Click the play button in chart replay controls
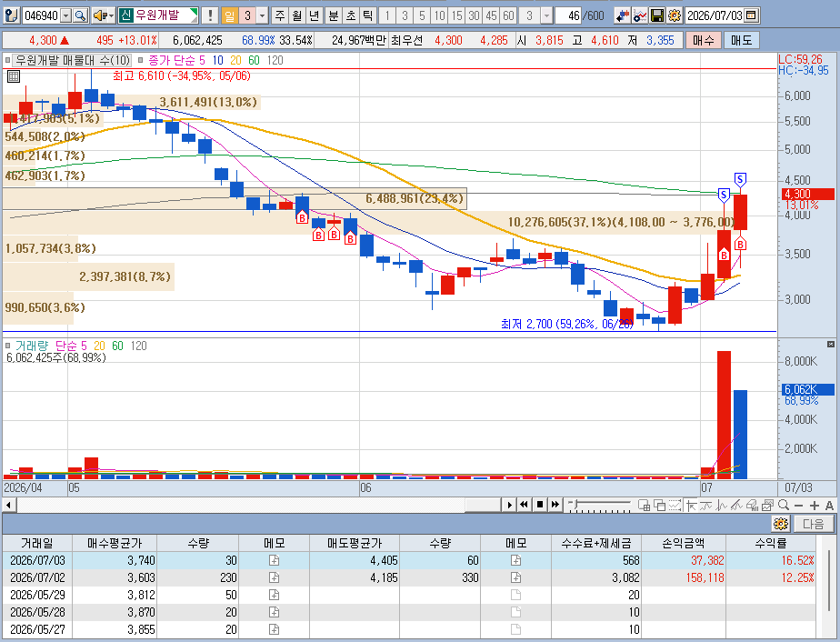 pyautogui.click(x=509, y=505)
